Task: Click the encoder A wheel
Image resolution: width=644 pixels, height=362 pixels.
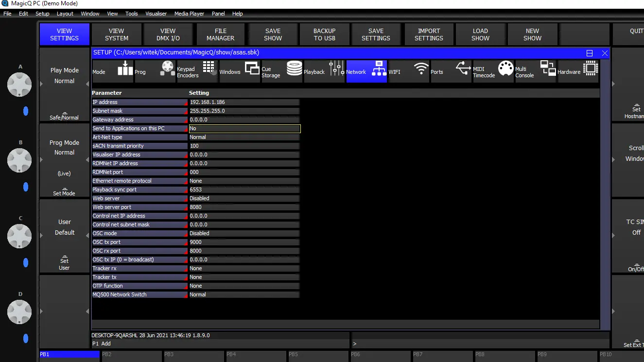Action: pyautogui.click(x=19, y=85)
